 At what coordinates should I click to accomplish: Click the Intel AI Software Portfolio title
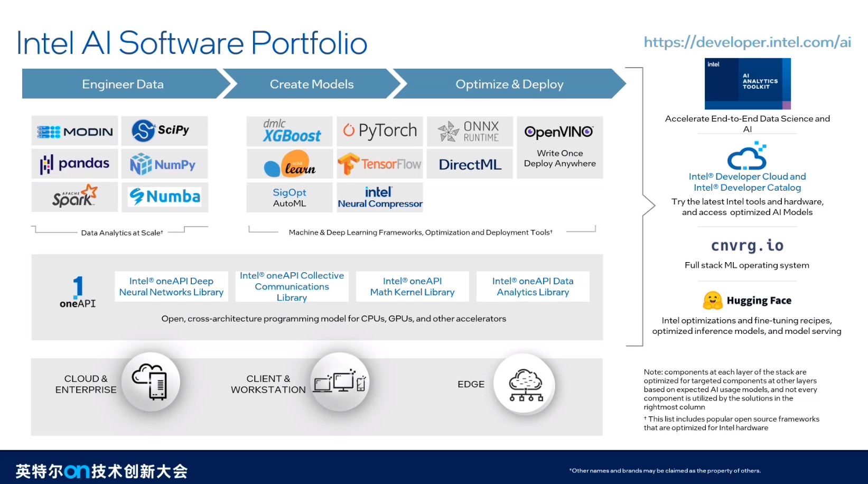point(192,43)
